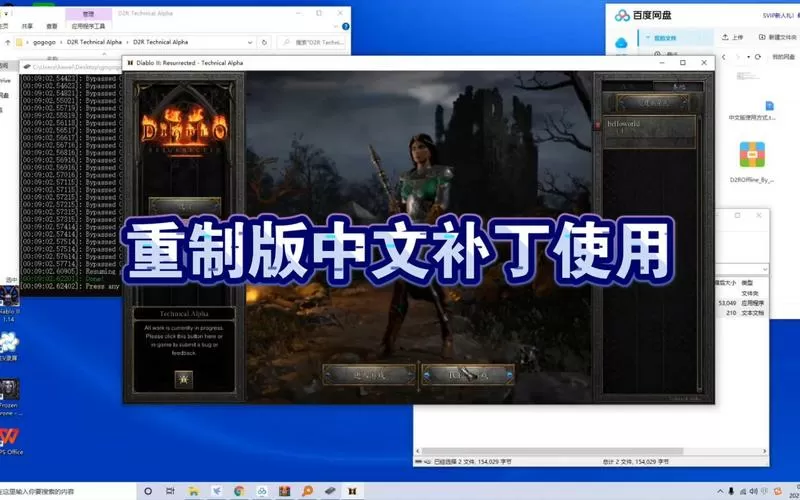Open the 共享 ribbon tab in Explorer
This screenshot has width=800, height=500.
(28, 26)
